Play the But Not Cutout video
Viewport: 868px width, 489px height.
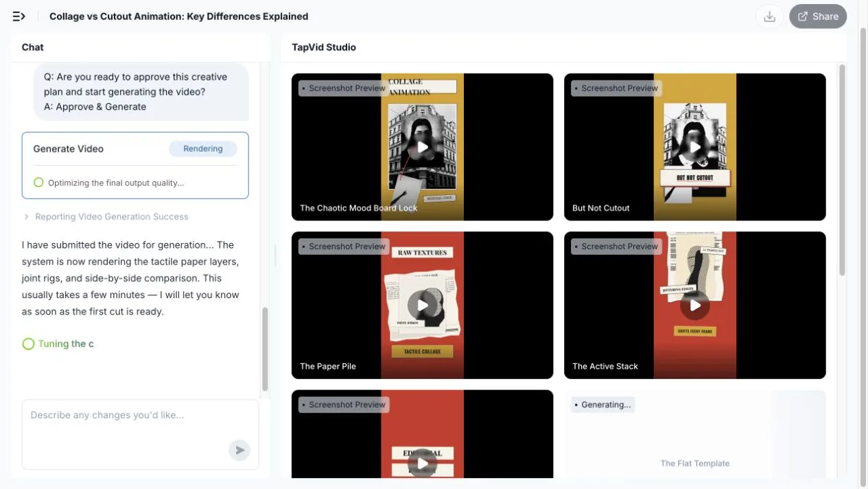pos(695,147)
